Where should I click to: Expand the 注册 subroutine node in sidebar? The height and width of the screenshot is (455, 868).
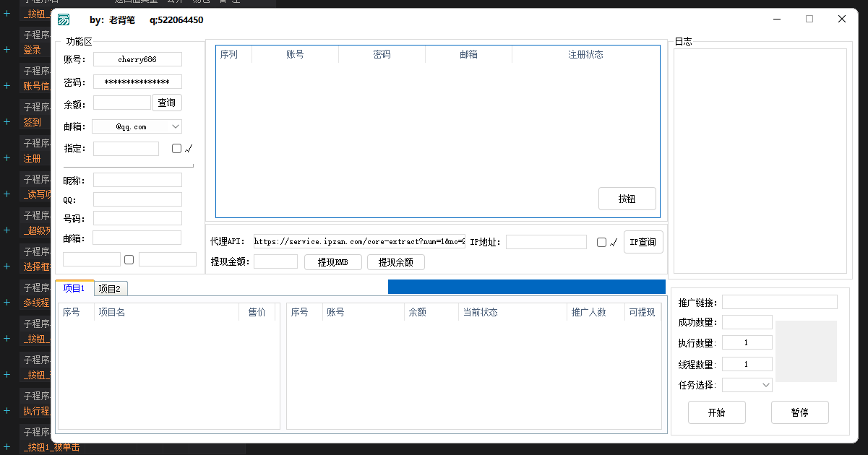pyautogui.click(x=6, y=157)
